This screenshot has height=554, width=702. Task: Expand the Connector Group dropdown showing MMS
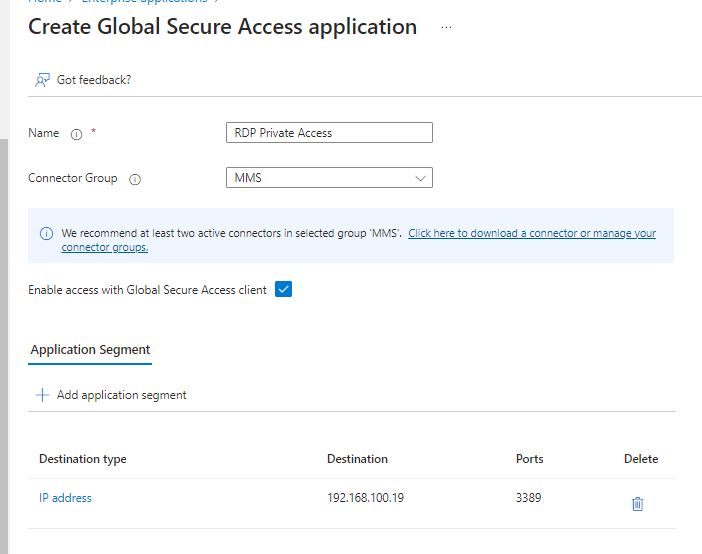[329, 178]
